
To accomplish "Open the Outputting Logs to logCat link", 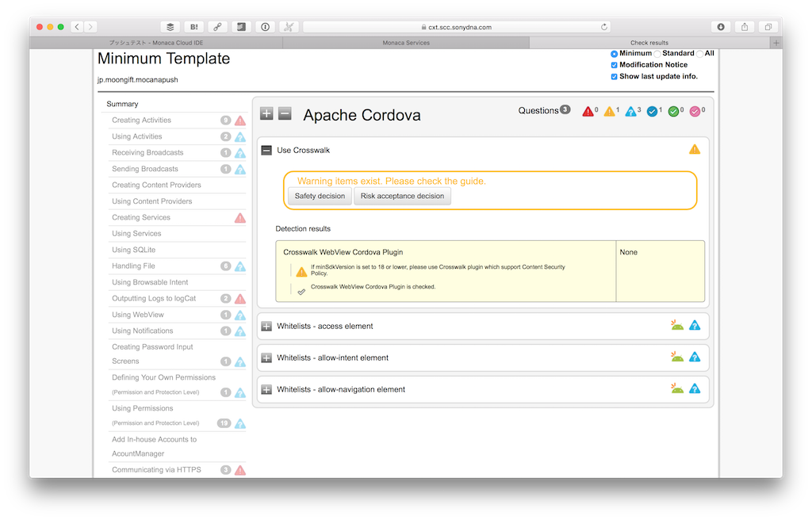I will point(154,298).
